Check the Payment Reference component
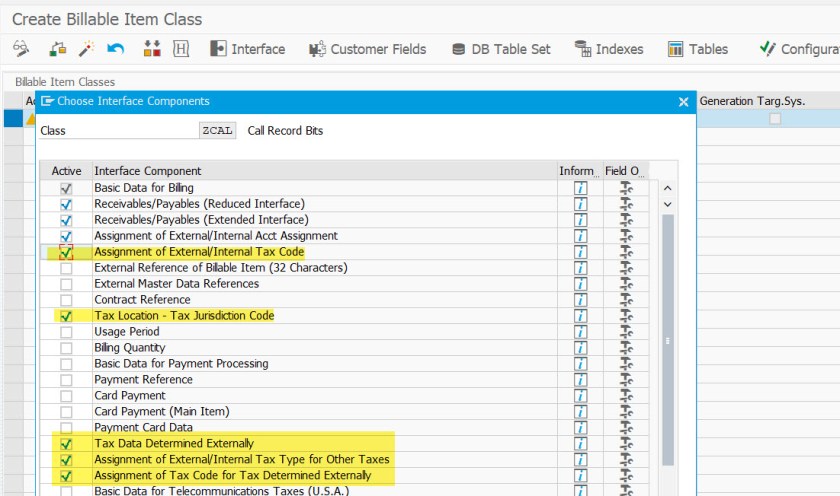 [66, 380]
